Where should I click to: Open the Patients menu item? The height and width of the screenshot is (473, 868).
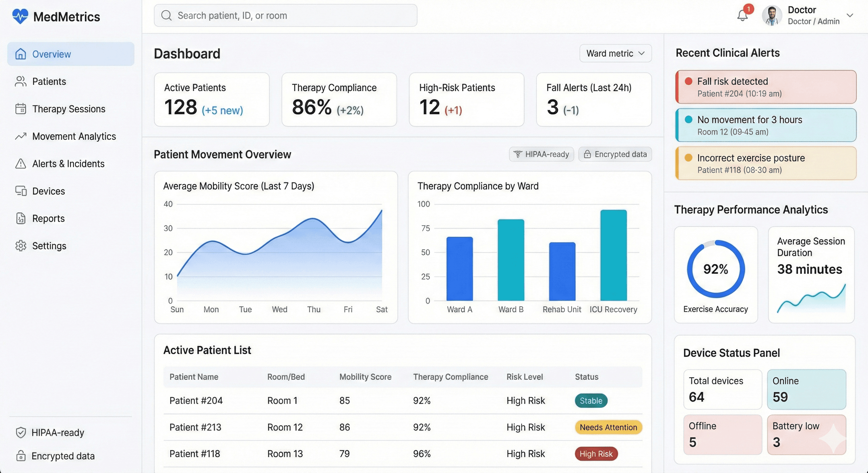pyautogui.click(x=49, y=82)
